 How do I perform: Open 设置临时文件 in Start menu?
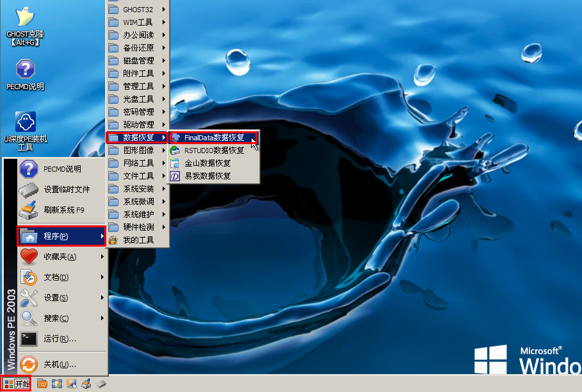(x=62, y=190)
